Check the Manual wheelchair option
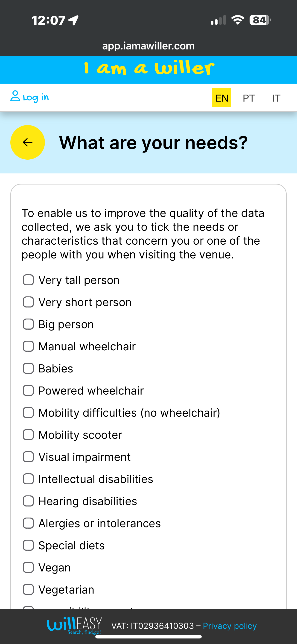This screenshot has height=644, width=297. (x=28, y=346)
